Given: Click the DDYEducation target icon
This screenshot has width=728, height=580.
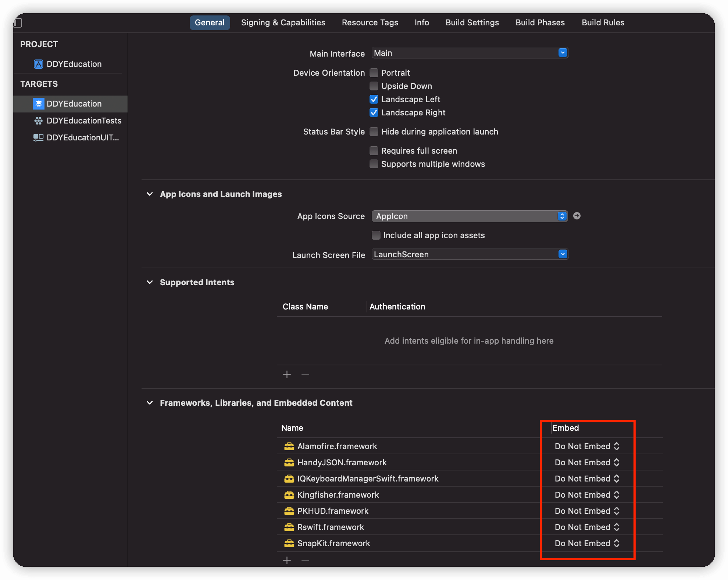Looking at the screenshot, I should point(37,103).
